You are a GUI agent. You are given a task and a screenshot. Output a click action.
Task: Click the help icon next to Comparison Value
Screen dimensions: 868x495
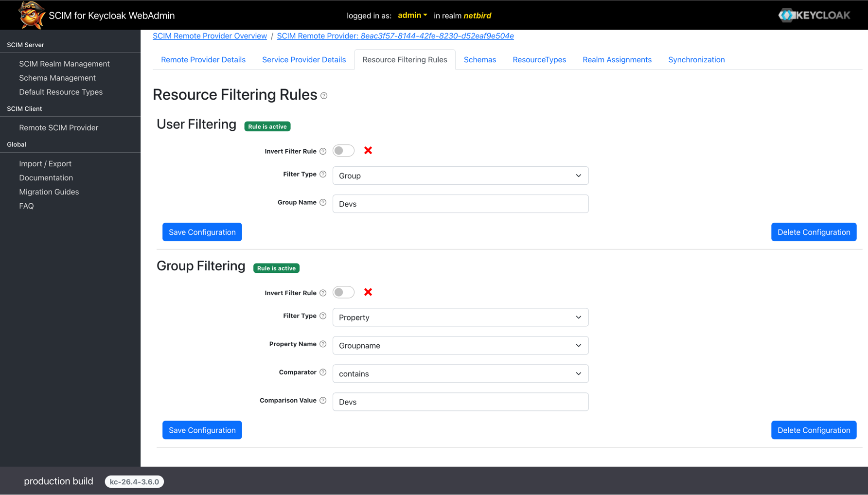[323, 400]
